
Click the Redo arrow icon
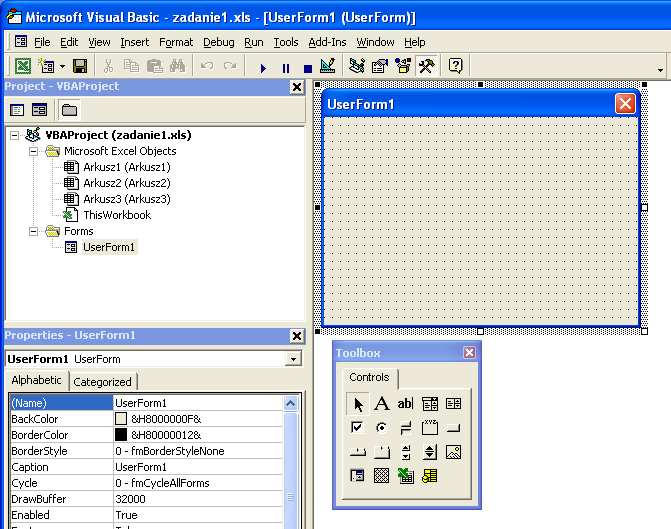point(230,66)
